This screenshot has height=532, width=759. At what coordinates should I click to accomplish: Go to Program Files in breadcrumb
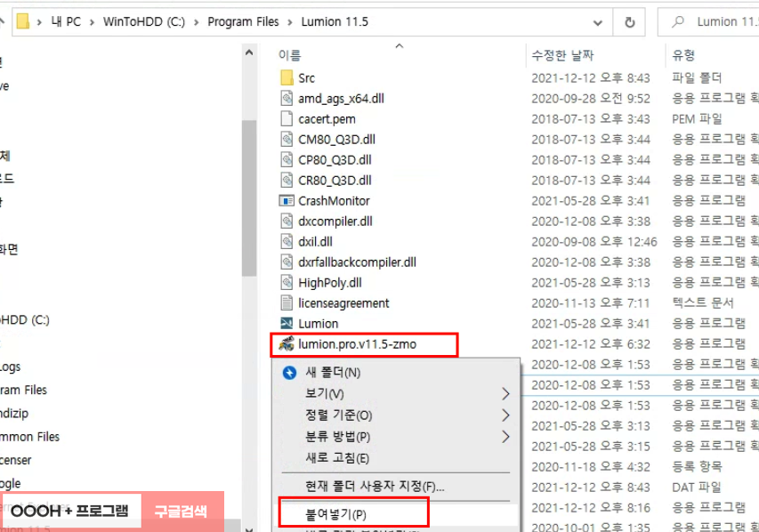[x=243, y=21]
